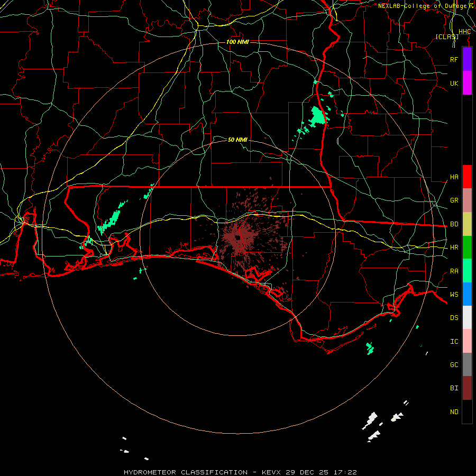Click the HA red legend swatch

pyautogui.click(x=467, y=177)
